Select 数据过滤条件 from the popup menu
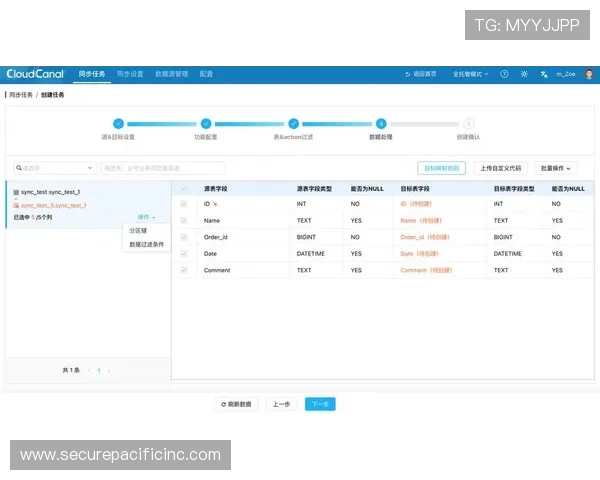The height and width of the screenshot is (480, 600). (x=147, y=243)
